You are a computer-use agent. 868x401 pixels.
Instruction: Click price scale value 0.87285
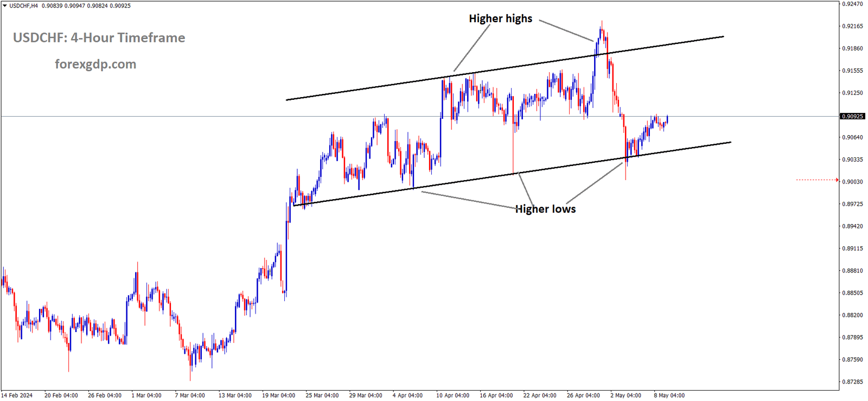pyautogui.click(x=852, y=382)
